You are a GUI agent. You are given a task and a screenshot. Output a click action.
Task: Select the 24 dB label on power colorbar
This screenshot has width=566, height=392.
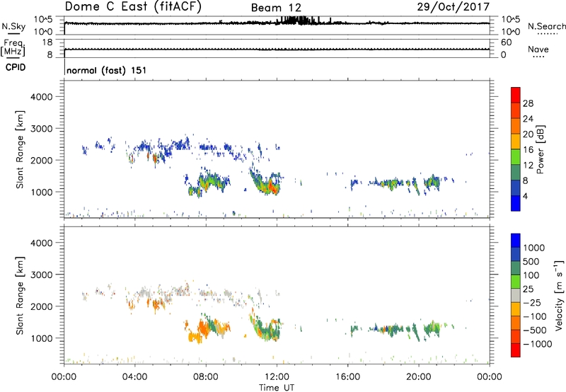528,119
